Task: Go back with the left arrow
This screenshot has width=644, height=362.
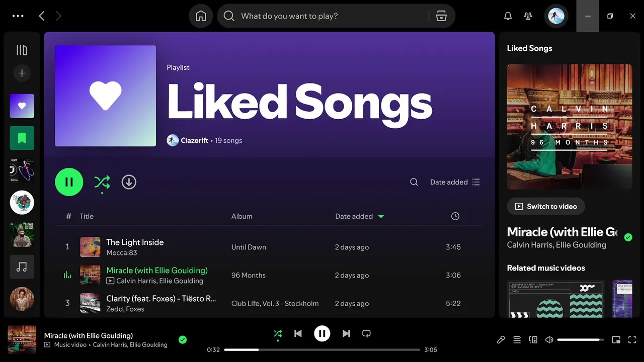Action: pyautogui.click(x=42, y=16)
